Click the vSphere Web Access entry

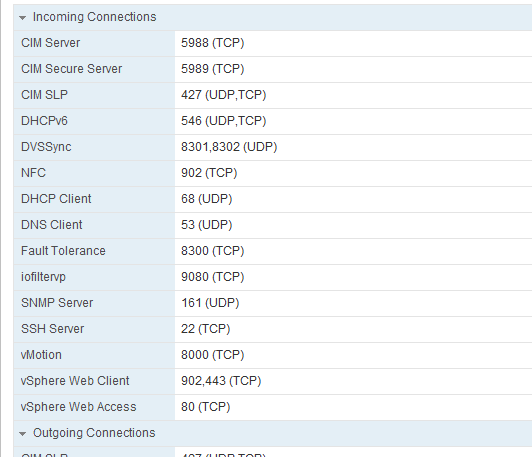click(273, 407)
